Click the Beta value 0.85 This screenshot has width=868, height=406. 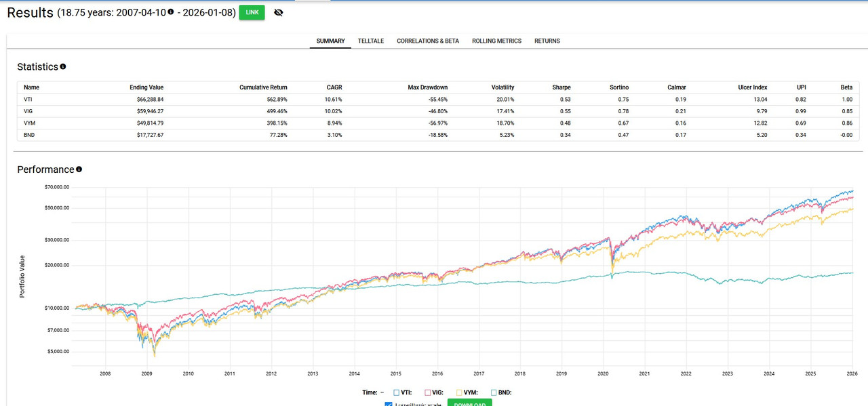(x=846, y=111)
